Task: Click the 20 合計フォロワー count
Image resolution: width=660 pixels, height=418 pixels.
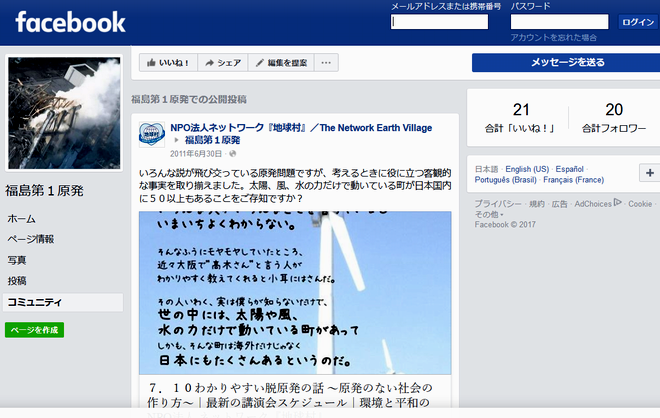Action: click(614, 117)
